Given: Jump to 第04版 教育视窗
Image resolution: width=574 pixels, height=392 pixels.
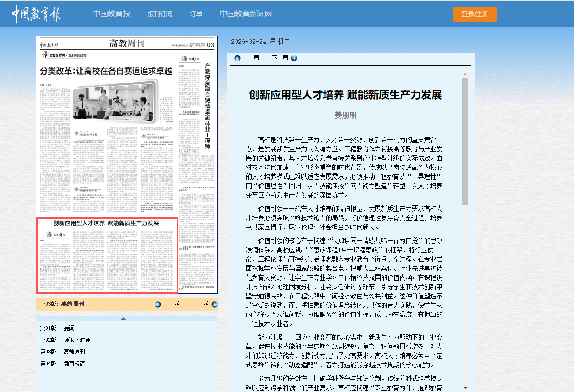Looking at the screenshot, I should click(x=62, y=363).
